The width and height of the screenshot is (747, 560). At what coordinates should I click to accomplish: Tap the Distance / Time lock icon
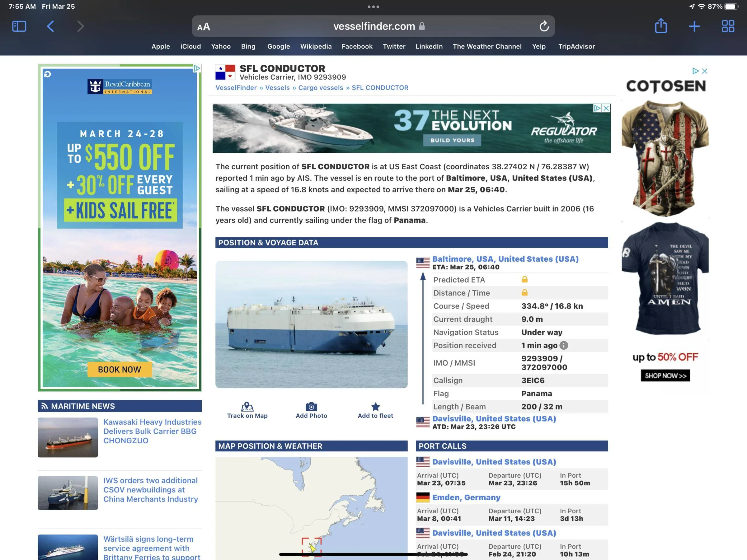(x=524, y=292)
